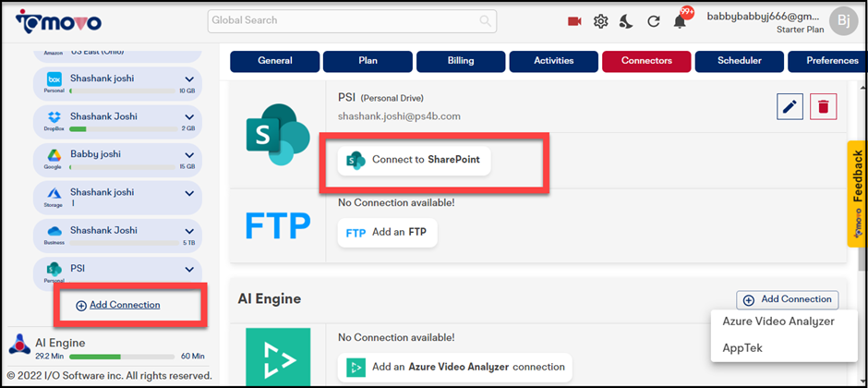Expand the Box Shashank joshi connection

tap(189, 79)
